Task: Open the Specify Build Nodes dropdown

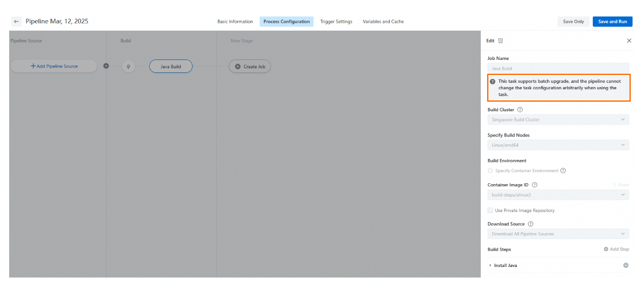Action: [x=558, y=145]
